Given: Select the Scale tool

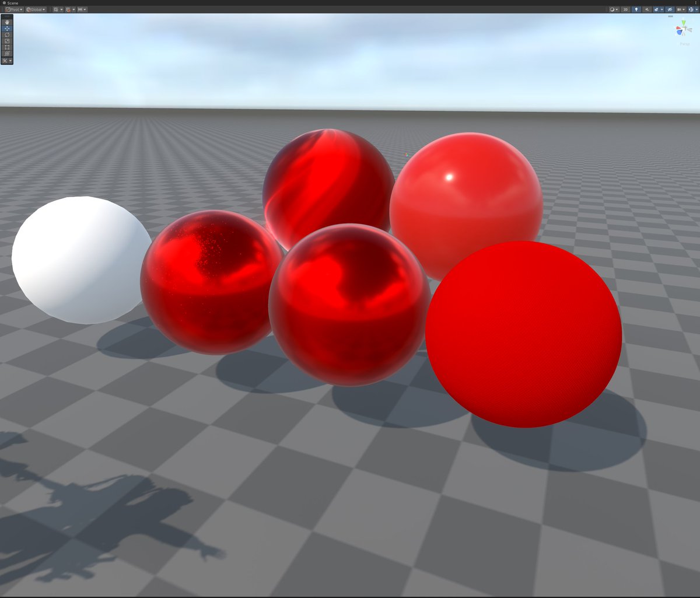Looking at the screenshot, I should (x=7, y=41).
